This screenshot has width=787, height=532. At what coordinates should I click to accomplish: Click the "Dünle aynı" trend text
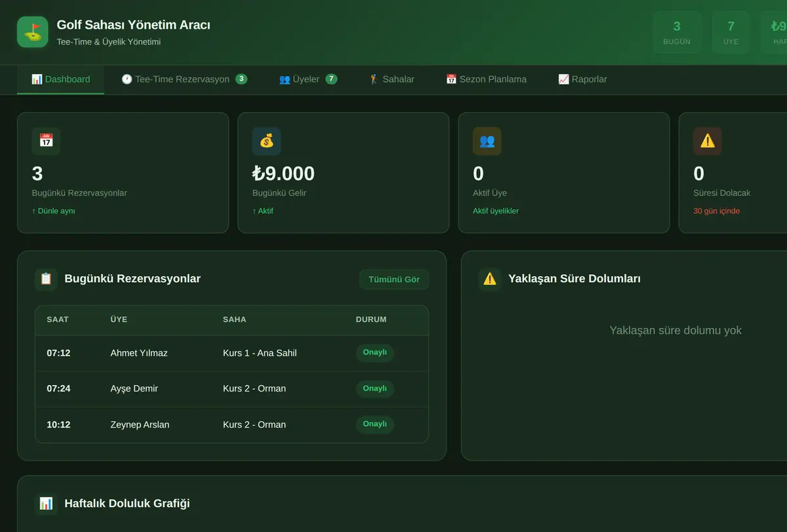coord(54,211)
